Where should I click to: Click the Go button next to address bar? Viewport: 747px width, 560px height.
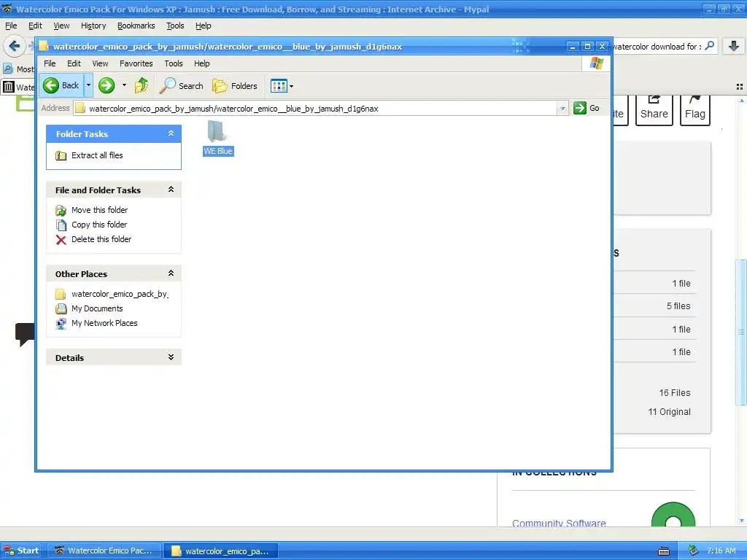pos(587,108)
